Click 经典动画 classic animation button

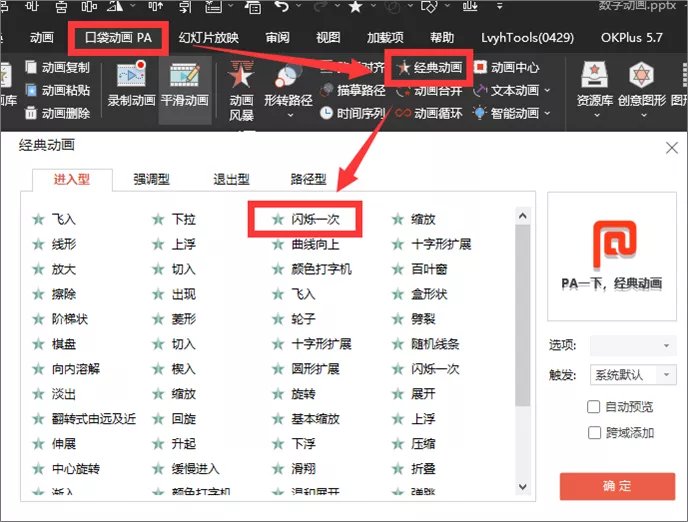click(x=429, y=68)
